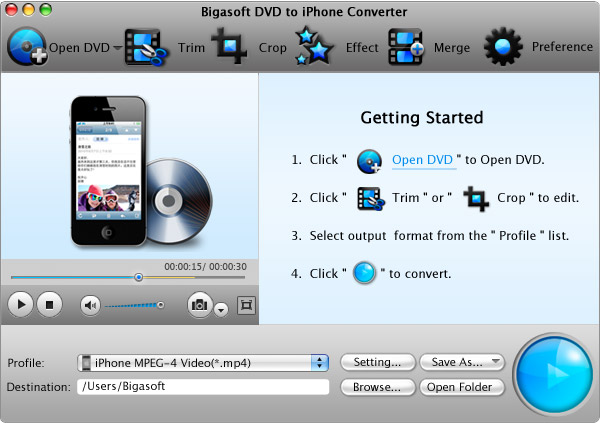The image size is (600, 423).
Task: Click the iPhone and DVD preview image
Action: pos(141,171)
